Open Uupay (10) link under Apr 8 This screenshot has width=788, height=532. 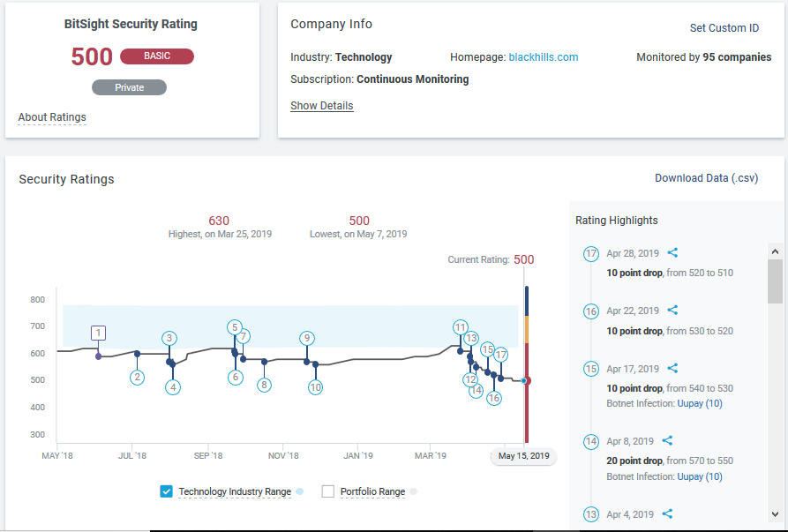click(x=700, y=476)
